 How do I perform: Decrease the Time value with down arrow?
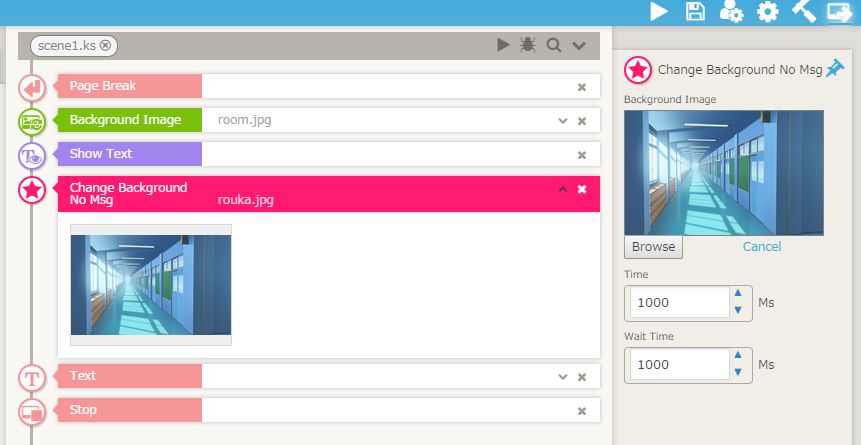point(738,310)
